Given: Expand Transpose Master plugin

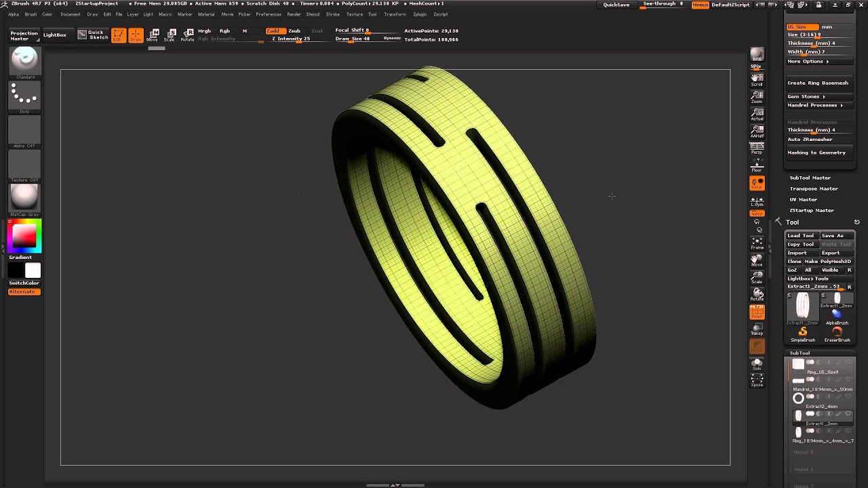Looking at the screenshot, I should 814,188.
